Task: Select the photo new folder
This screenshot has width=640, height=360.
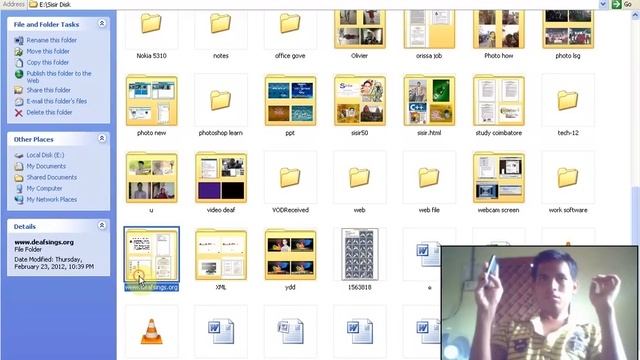Action: [151, 100]
